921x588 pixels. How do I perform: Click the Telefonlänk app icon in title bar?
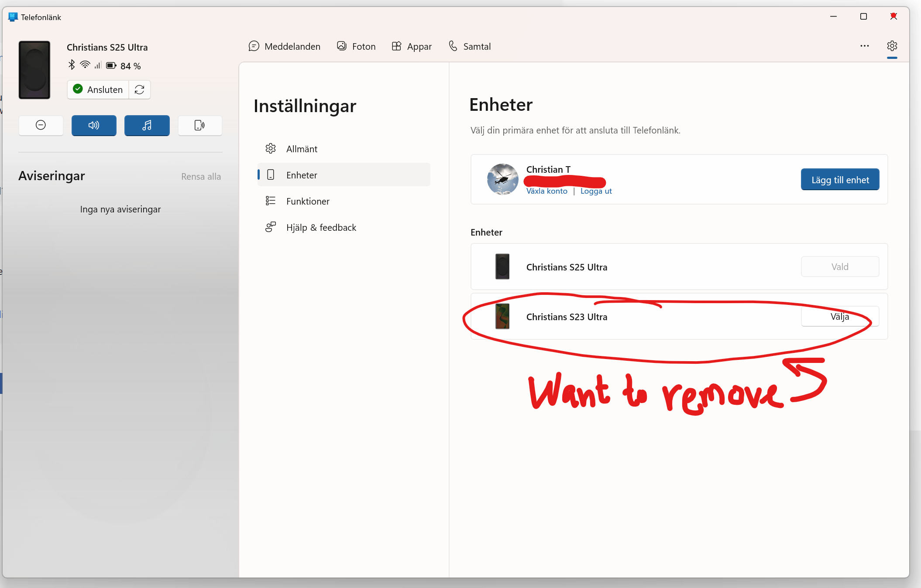13,17
